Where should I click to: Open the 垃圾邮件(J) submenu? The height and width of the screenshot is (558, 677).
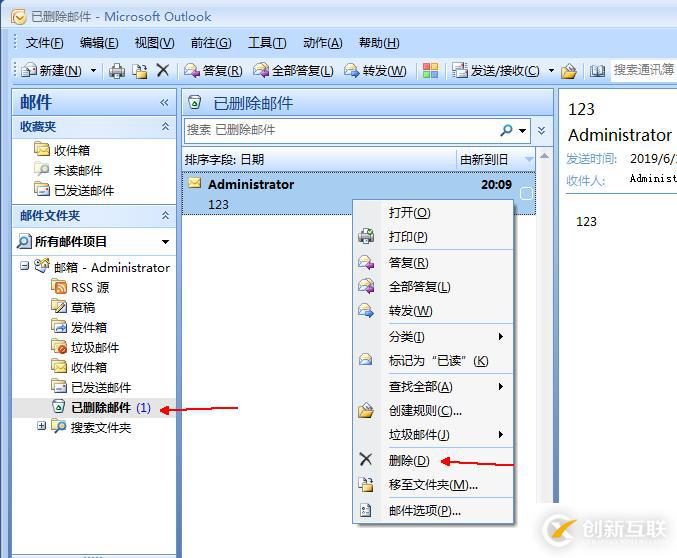coord(433,434)
